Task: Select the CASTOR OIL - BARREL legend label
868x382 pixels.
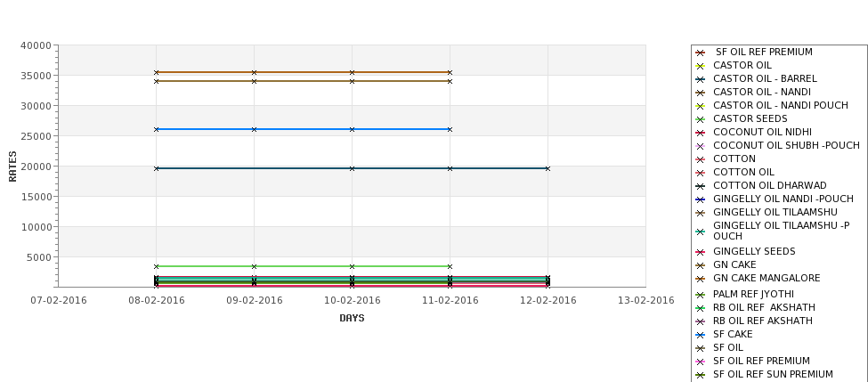Action: (x=765, y=78)
